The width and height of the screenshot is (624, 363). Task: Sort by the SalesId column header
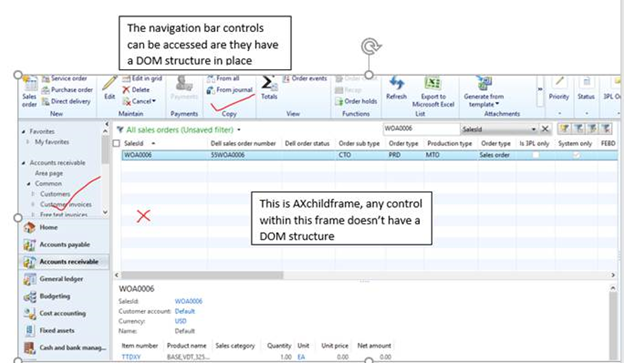pyautogui.click(x=133, y=143)
